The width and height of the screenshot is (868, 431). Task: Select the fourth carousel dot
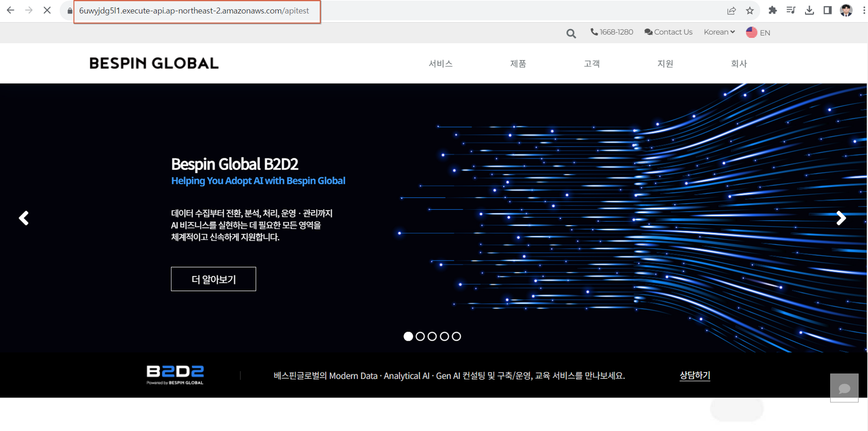pos(444,336)
